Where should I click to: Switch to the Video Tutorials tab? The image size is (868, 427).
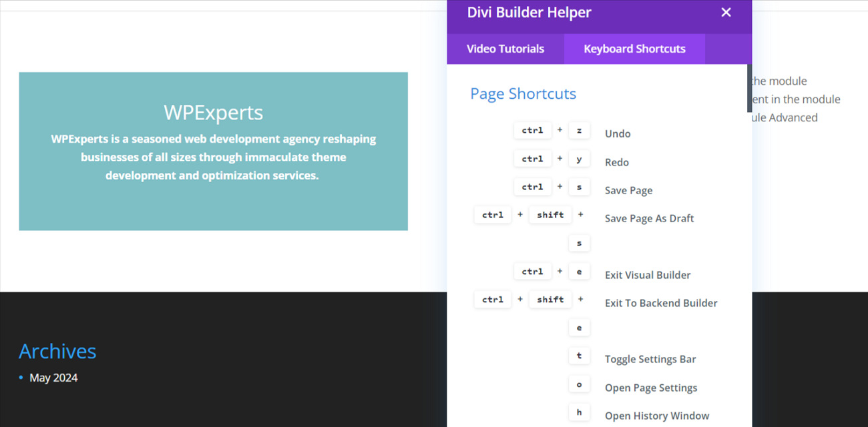(505, 49)
